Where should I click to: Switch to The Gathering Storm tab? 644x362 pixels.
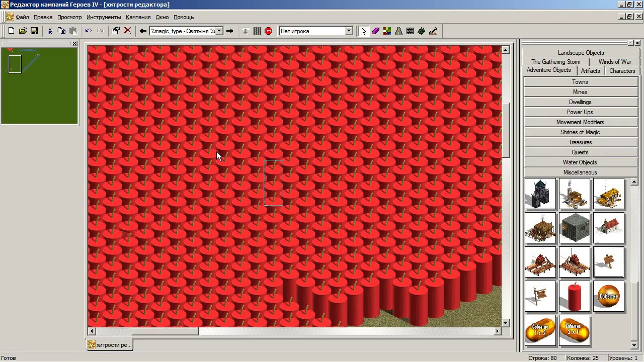(x=556, y=62)
